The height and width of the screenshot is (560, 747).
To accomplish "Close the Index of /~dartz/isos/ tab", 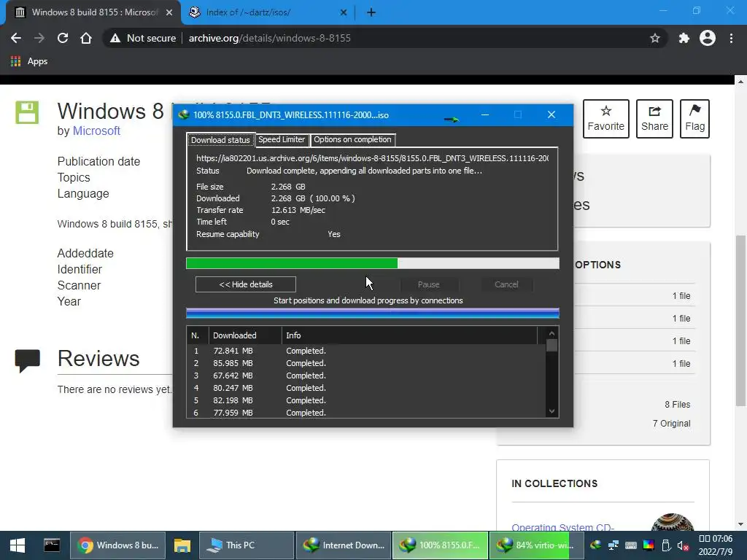I will pos(344,12).
